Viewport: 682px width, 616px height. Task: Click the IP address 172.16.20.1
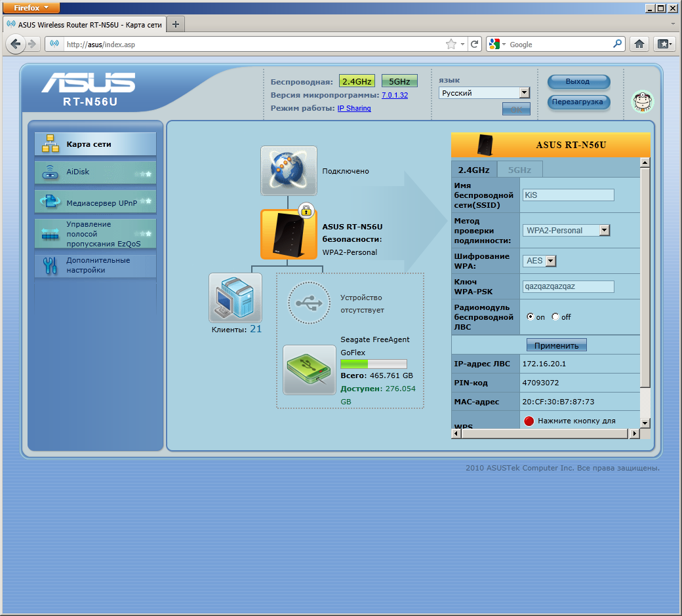544,364
